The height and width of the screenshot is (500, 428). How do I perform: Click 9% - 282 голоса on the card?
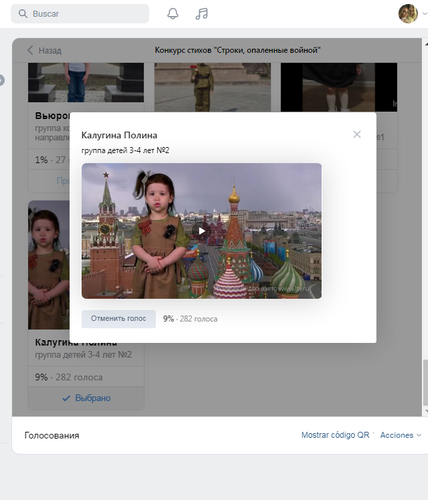click(x=69, y=377)
